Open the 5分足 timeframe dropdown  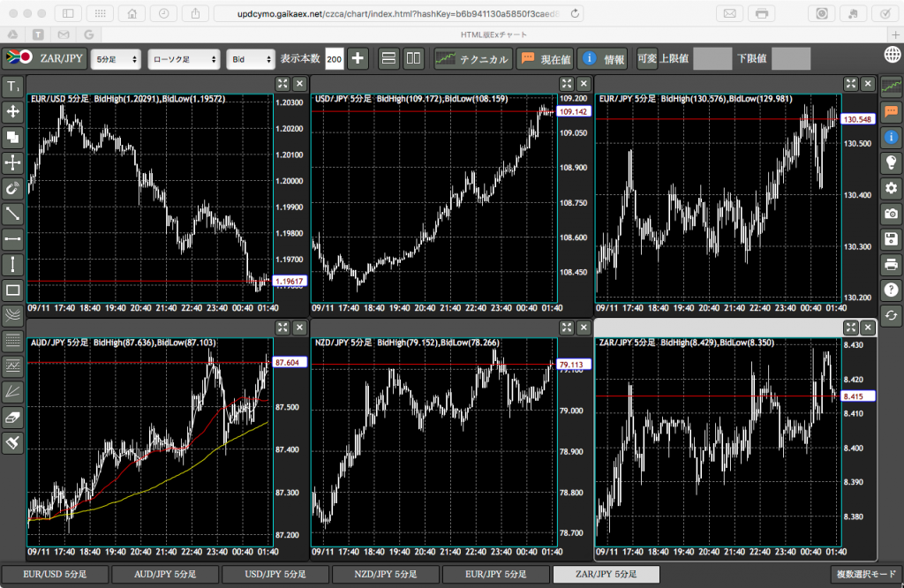tap(117, 59)
